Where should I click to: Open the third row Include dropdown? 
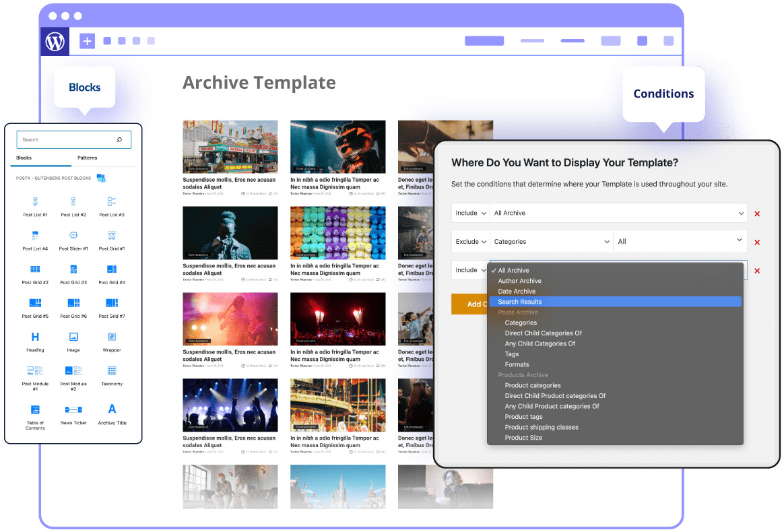(470, 270)
